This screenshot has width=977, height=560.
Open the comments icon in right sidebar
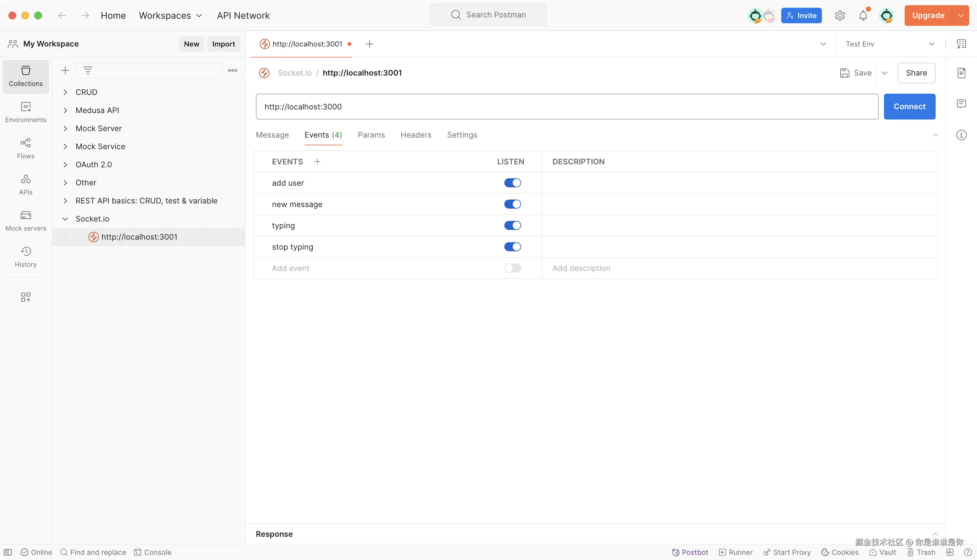[961, 104]
